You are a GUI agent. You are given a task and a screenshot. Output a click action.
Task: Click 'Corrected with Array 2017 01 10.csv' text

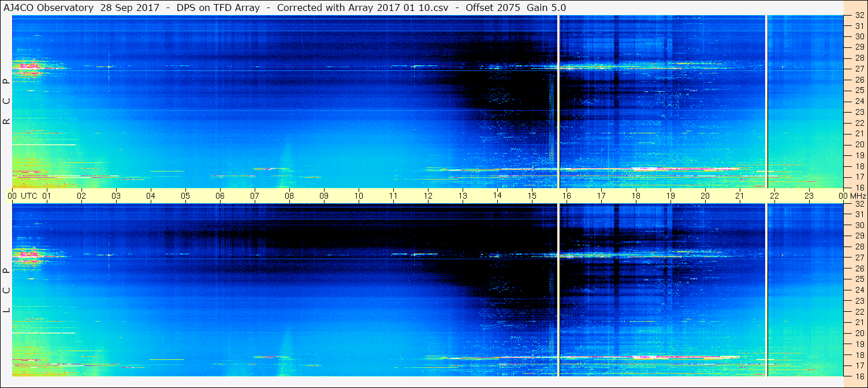(362, 8)
